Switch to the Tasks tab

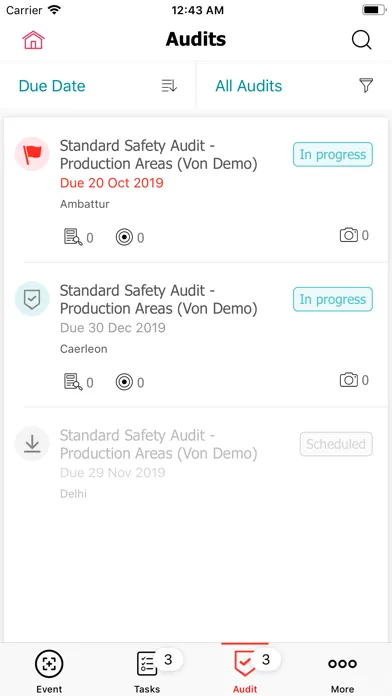pyautogui.click(x=147, y=671)
